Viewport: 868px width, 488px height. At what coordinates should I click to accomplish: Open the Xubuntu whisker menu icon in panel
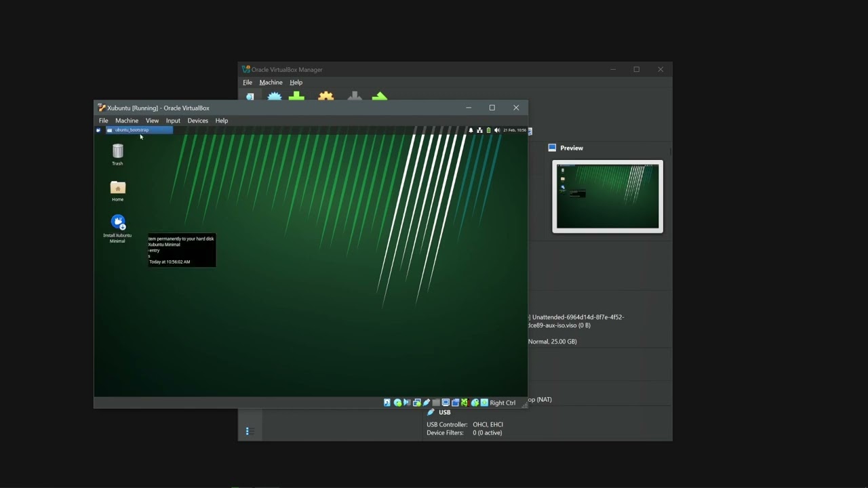98,130
